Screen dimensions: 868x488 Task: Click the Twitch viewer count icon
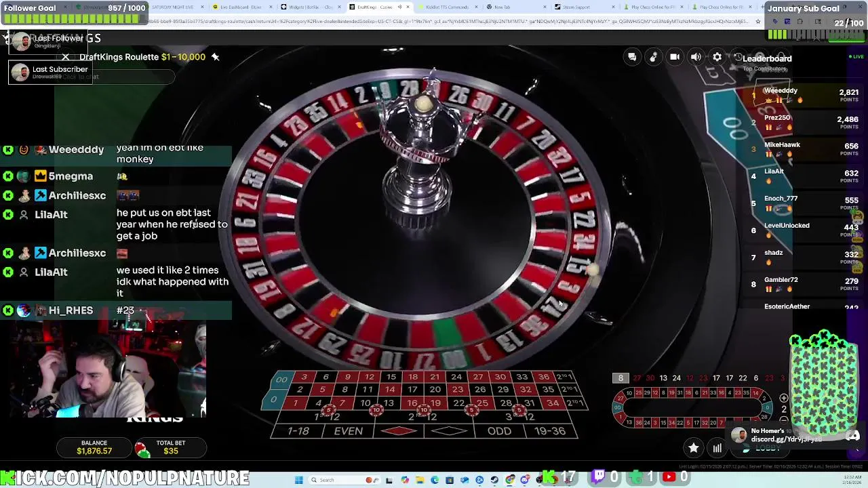point(599,477)
